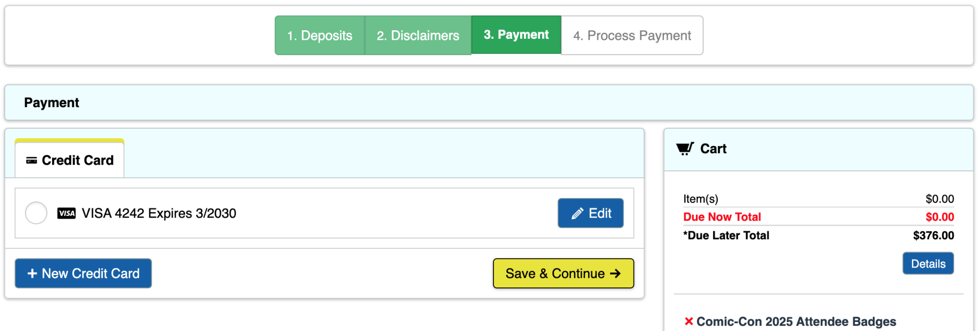This screenshot has width=980, height=331.
Task: Jump to the Process Payment step
Action: point(632,35)
